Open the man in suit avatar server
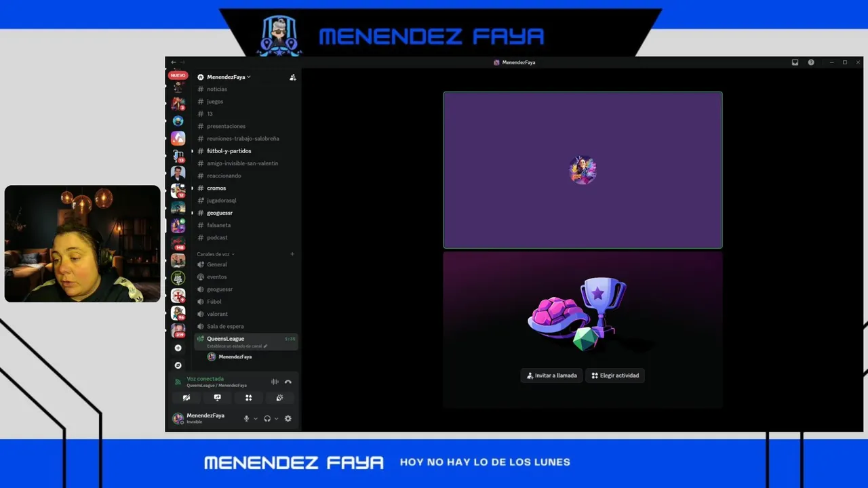Image resolution: width=868 pixels, height=488 pixels. (178, 173)
